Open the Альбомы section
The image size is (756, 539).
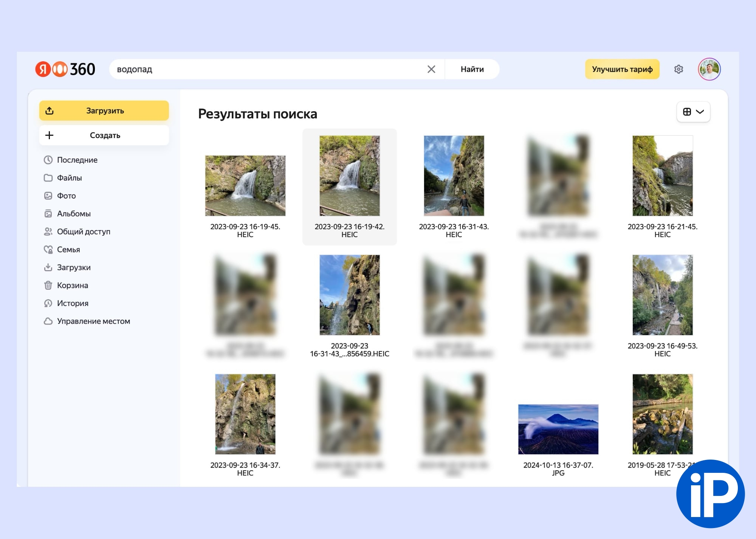tap(74, 214)
